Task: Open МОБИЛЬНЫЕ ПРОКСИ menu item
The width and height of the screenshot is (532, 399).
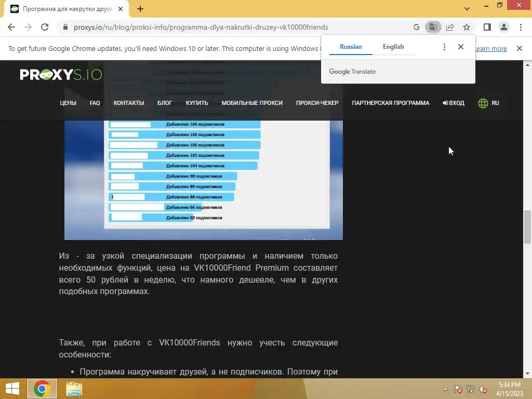Action: 252,103
